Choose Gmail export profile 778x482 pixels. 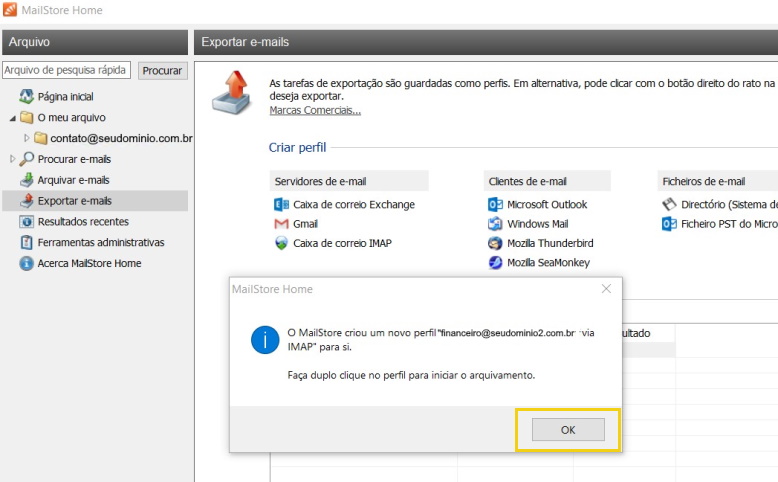305,224
